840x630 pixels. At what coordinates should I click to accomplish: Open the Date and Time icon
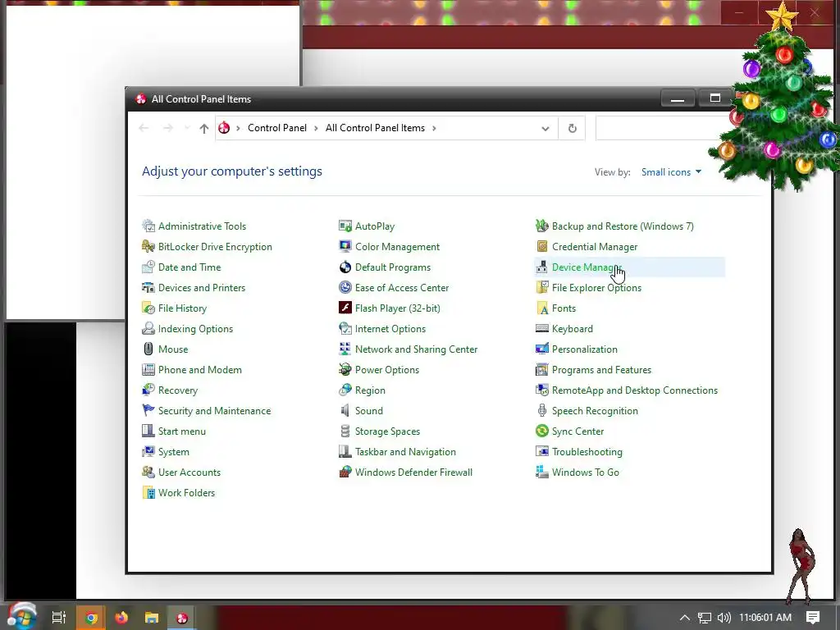click(x=148, y=267)
